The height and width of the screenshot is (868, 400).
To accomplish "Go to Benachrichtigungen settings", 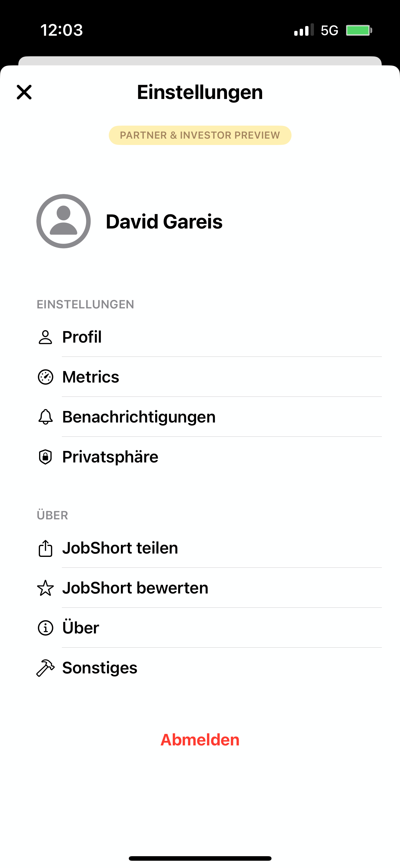I will pos(138,417).
